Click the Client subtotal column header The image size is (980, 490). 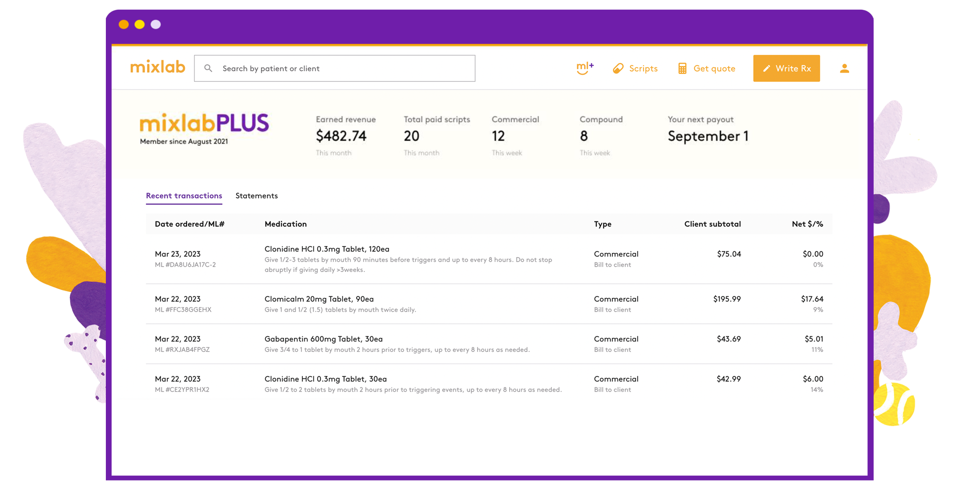[x=712, y=224]
